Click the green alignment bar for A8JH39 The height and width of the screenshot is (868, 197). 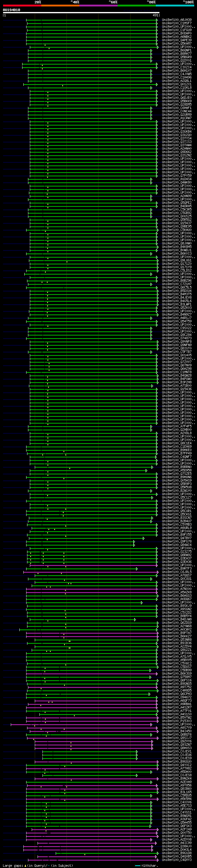click(x=92, y=20)
